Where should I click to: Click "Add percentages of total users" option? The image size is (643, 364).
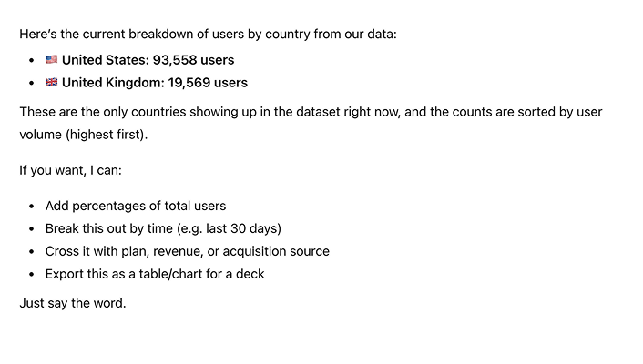[x=136, y=206]
